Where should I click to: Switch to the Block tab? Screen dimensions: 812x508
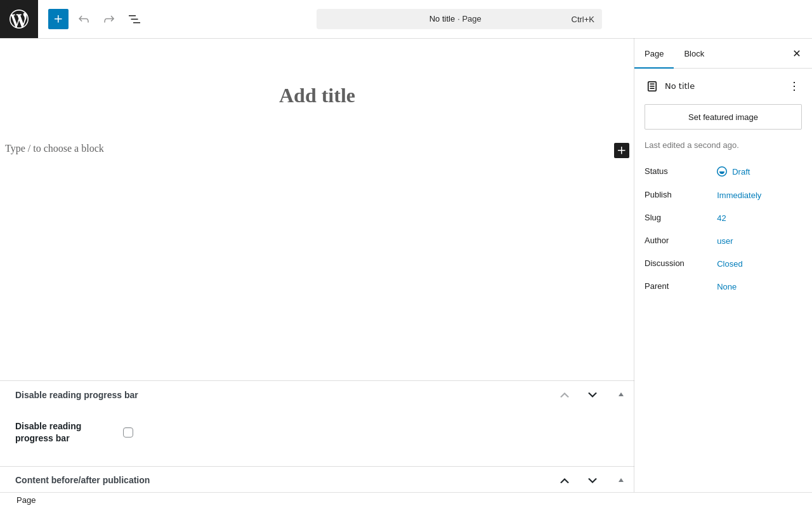tap(694, 54)
